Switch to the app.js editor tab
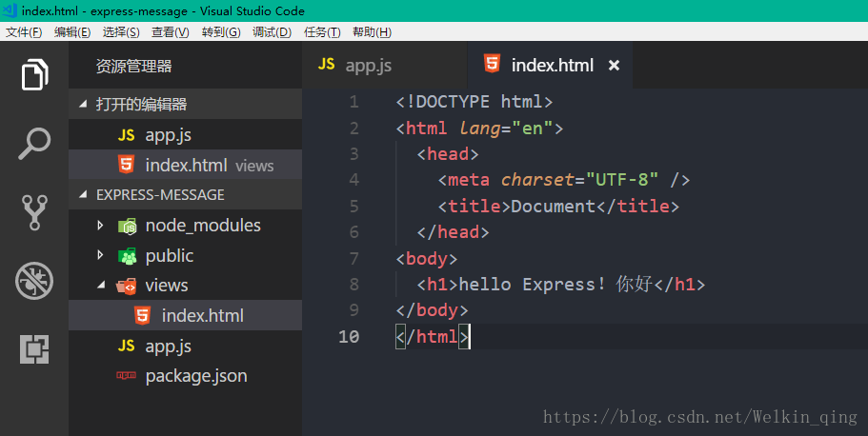Viewport: 868px width, 436px height. 385,65
